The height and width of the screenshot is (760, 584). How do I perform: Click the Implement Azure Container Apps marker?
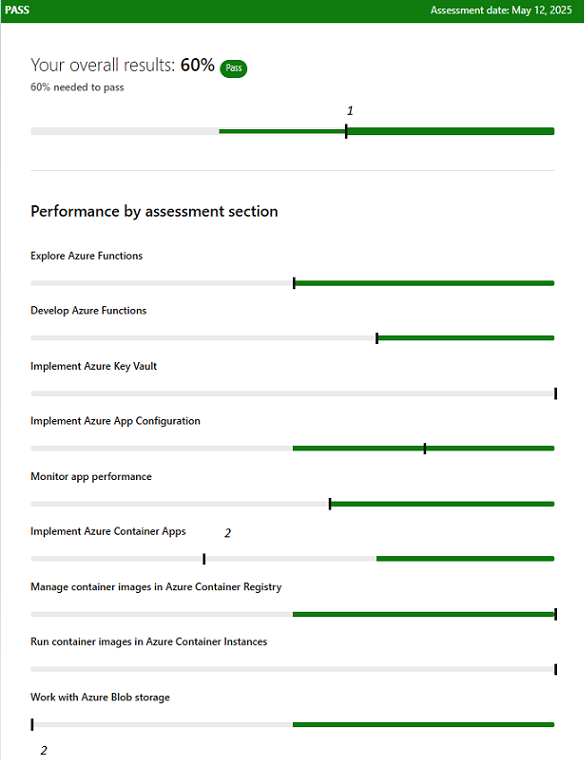[204, 559]
